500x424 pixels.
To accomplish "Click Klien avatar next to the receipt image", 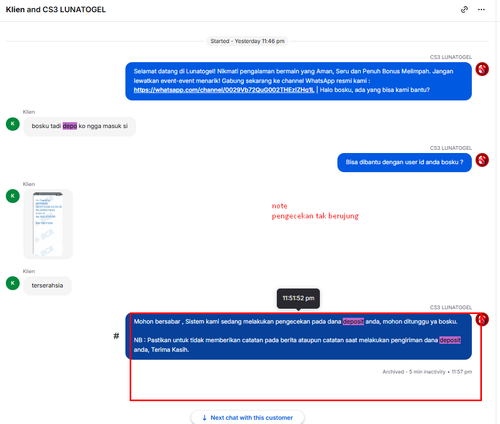I will 13,196.
